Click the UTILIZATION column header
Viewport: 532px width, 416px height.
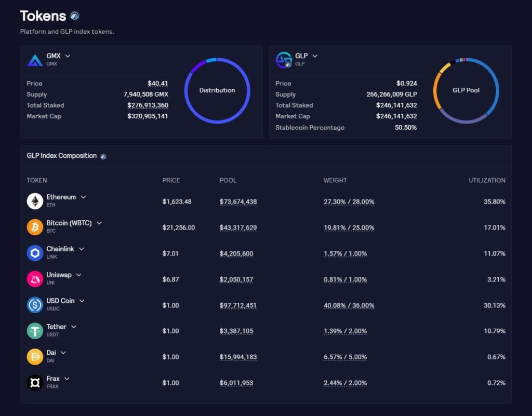[x=487, y=180]
